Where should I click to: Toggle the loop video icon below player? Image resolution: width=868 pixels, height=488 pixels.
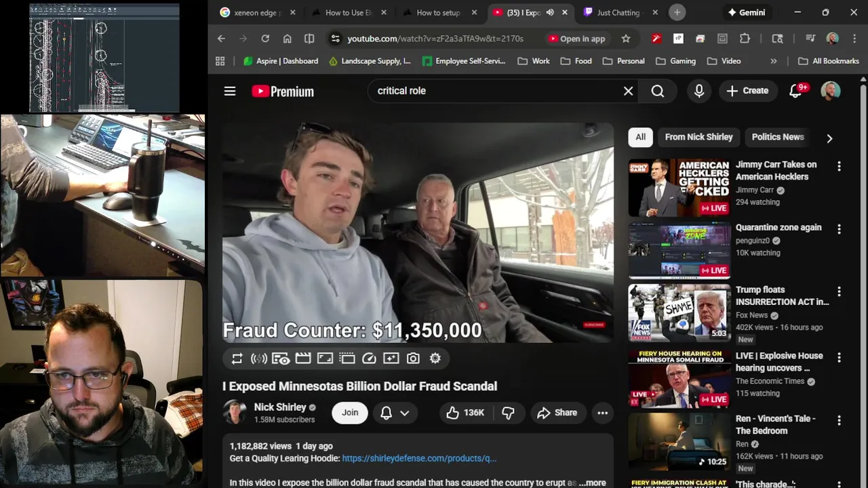click(x=237, y=359)
